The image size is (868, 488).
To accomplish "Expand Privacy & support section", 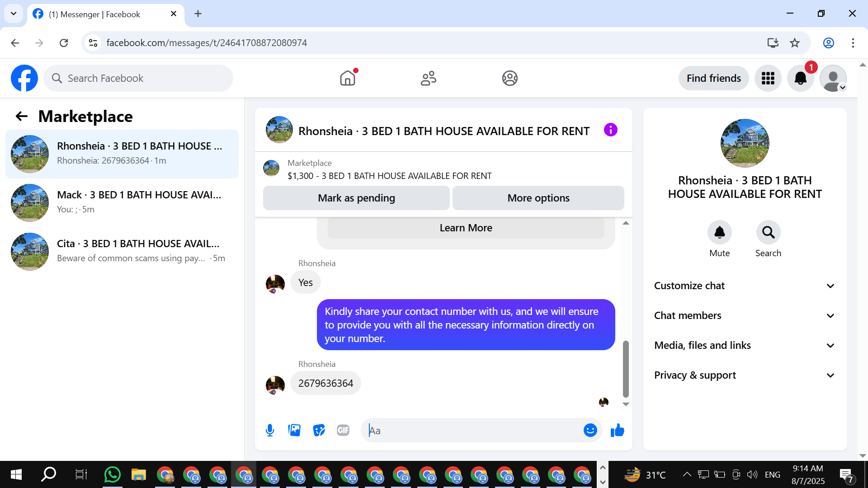I will point(745,375).
